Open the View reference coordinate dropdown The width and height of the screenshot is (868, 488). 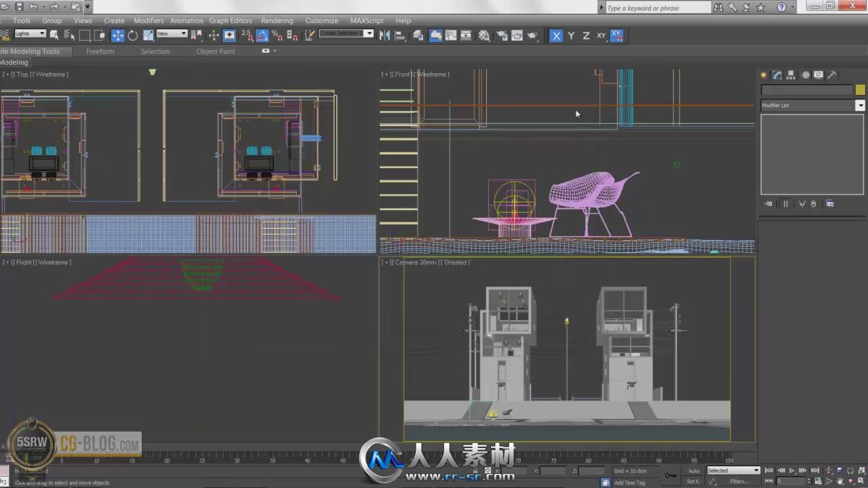click(172, 33)
